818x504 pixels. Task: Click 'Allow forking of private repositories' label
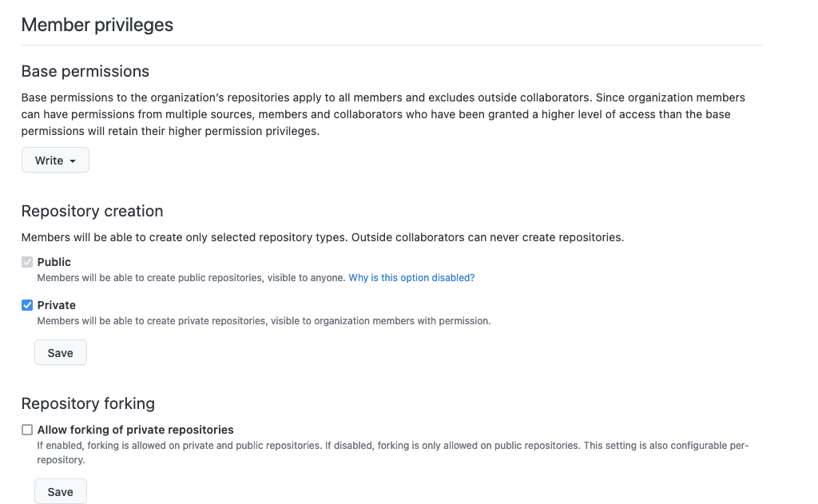click(x=135, y=430)
